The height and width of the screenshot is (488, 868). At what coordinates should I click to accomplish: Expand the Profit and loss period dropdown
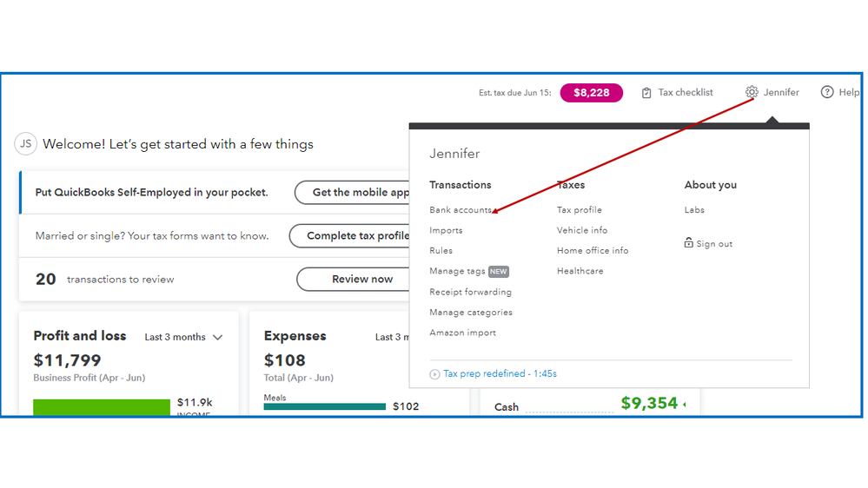pos(217,338)
